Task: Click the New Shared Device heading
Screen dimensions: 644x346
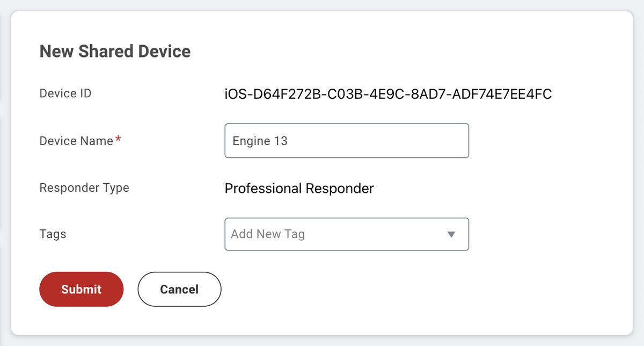Action: click(114, 51)
